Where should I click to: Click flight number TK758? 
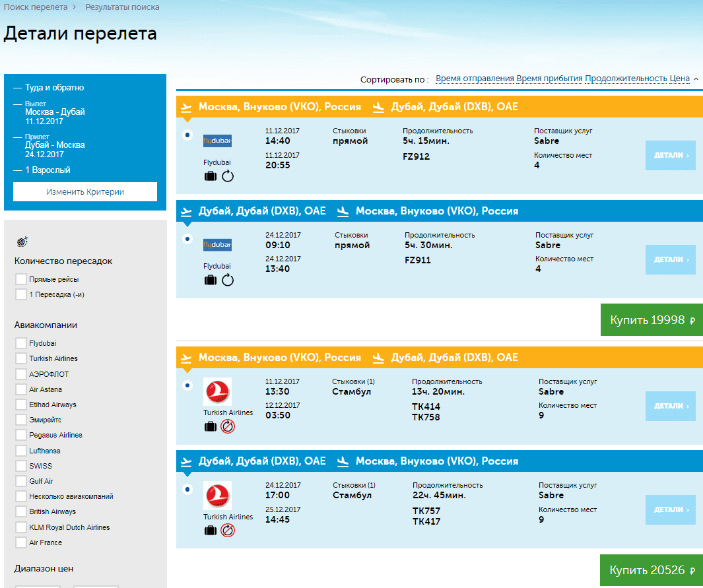click(426, 417)
